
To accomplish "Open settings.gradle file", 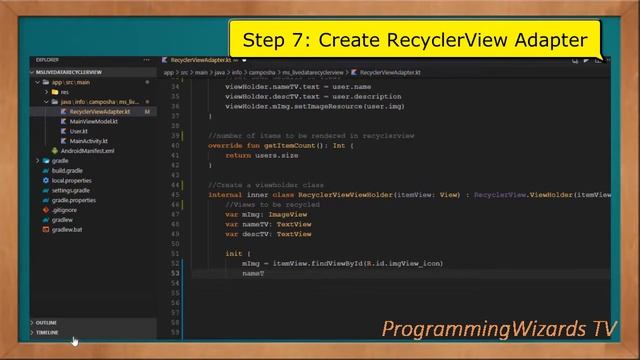I will point(71,191).
